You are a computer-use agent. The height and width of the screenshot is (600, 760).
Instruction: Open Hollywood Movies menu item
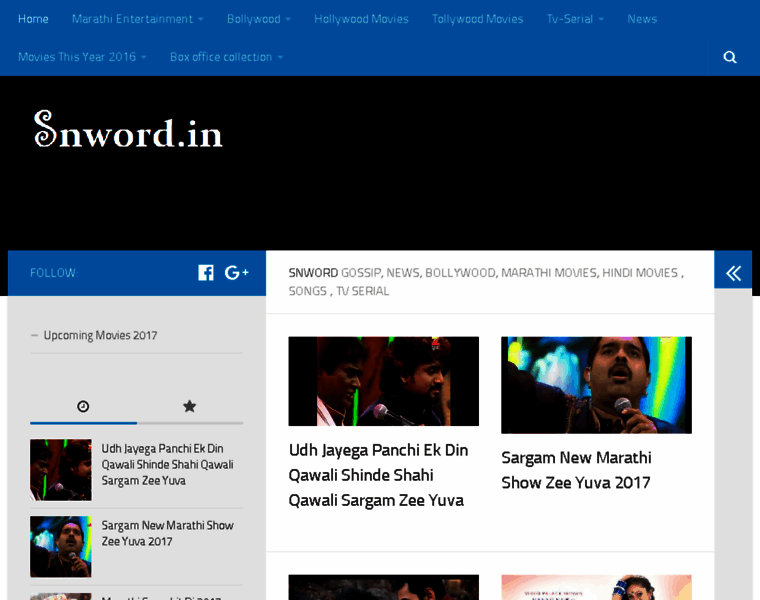(361, 19)
